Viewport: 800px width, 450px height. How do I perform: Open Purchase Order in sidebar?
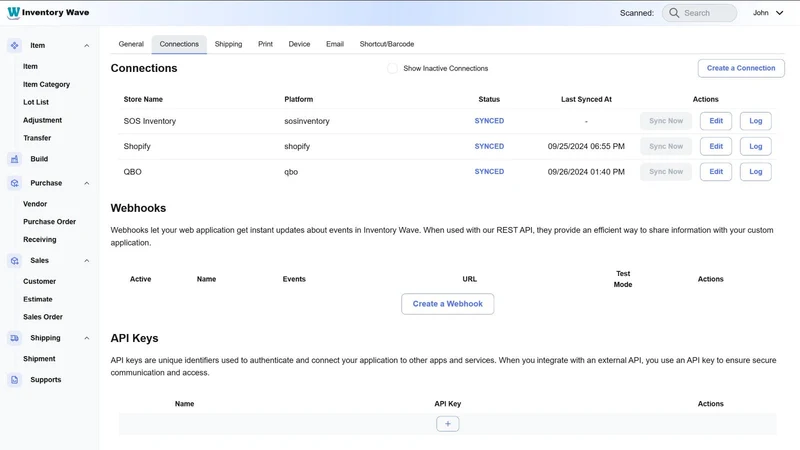click(49, 221)
